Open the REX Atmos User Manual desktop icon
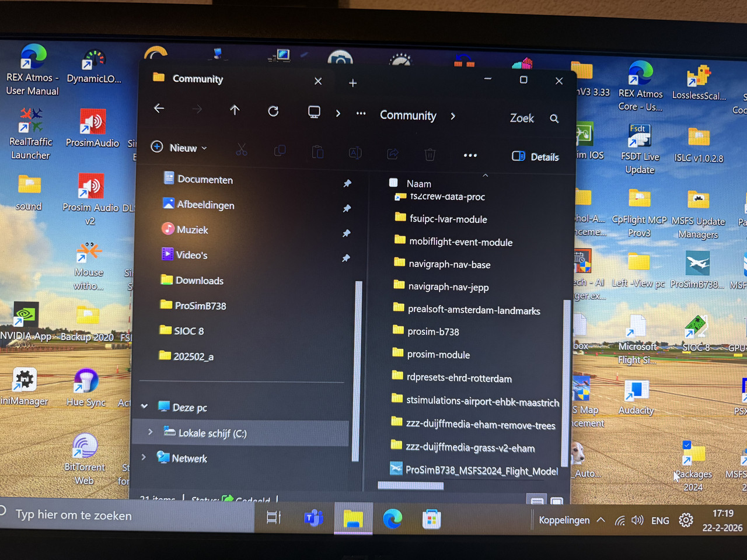 (32, 69)
